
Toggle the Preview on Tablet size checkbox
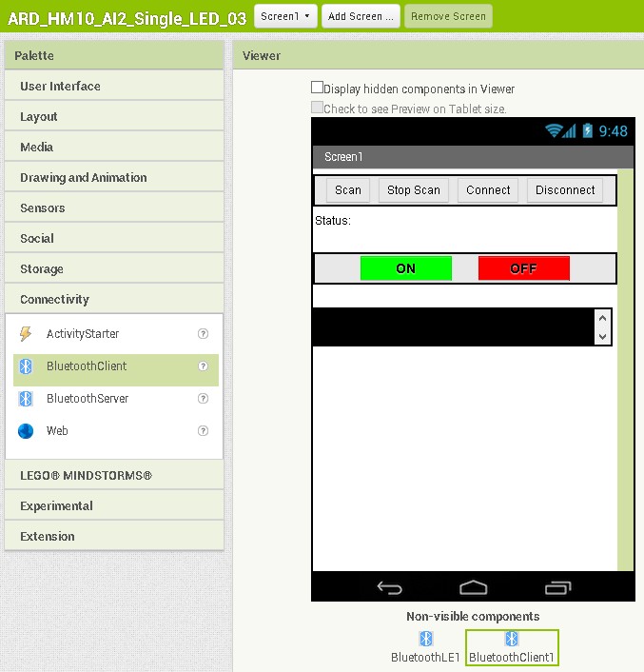[318, 109]
